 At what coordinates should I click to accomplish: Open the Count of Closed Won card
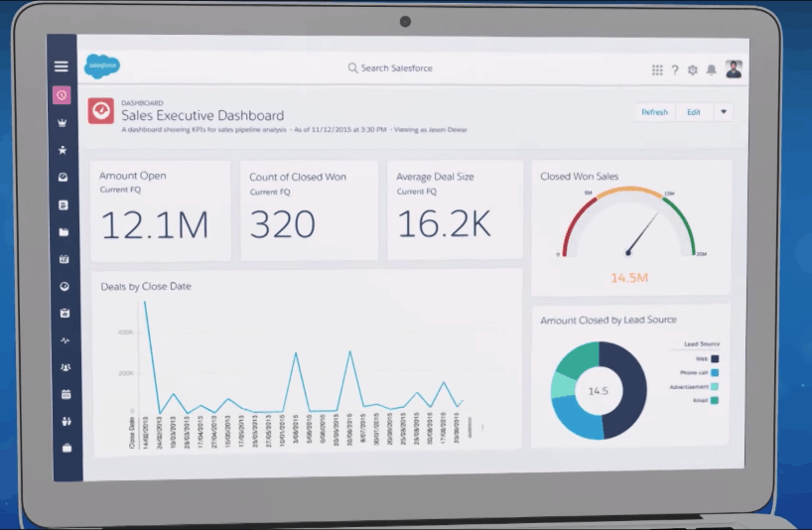(309, 210)
